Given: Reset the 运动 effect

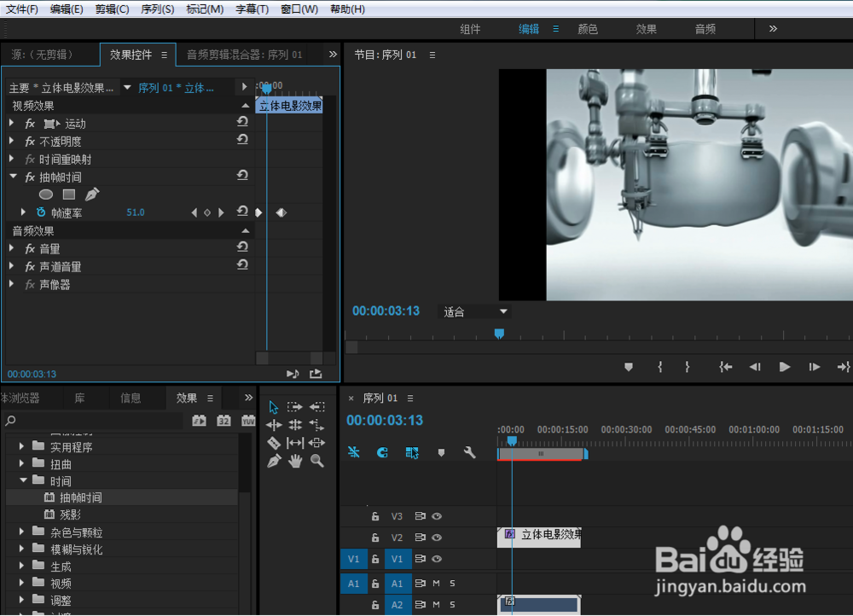Looking at the screenshot, I should click(242, 122).
